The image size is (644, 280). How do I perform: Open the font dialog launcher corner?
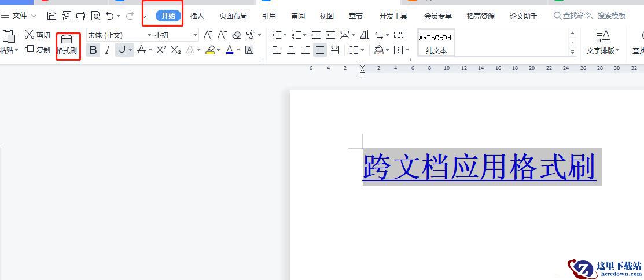click(x=262, y=60)
